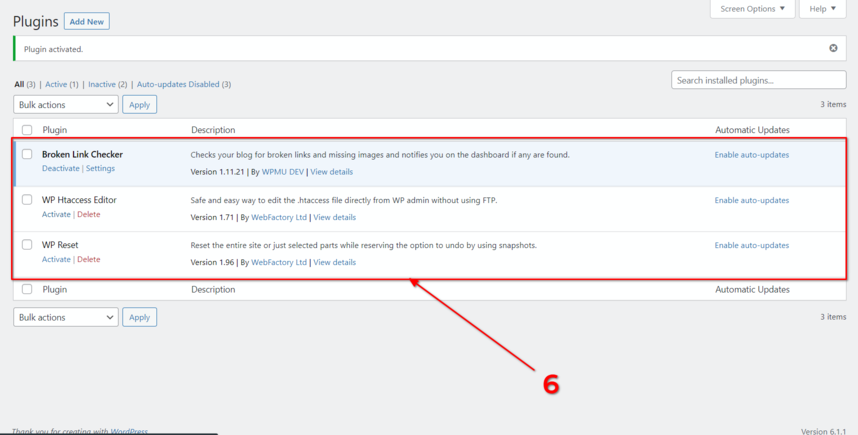Open the bottom Bulk actions dropdown
The image size is (858, 435).
(x=66, y=317)
